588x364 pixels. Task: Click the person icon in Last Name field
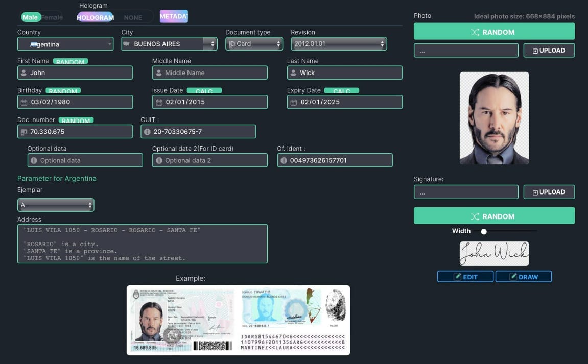pos(294,72)
